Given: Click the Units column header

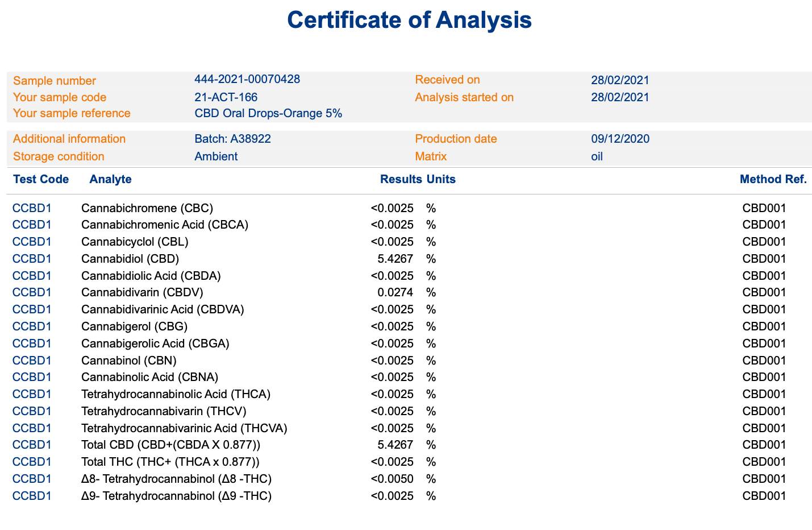Looking at the screenshot, I should tap(441, 179).
